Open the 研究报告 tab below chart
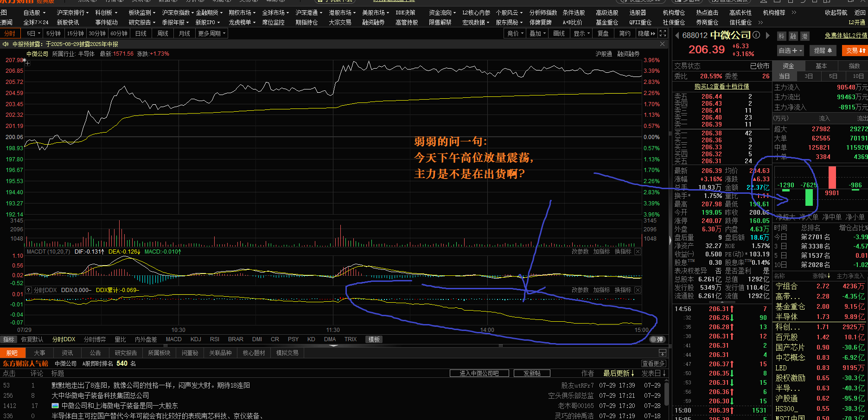 pos(126,353)
